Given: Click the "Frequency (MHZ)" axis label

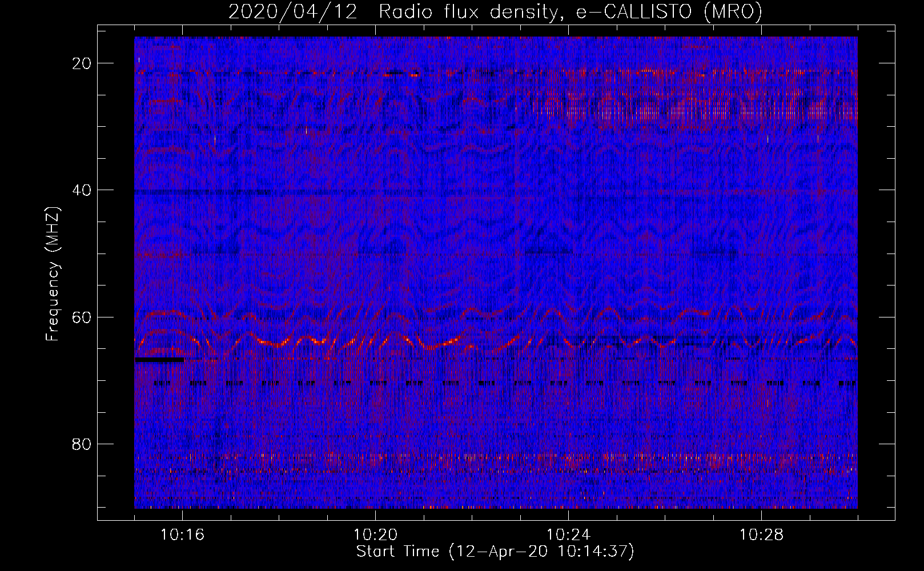Looking at the screenshot, I should [x=53, y=274].
